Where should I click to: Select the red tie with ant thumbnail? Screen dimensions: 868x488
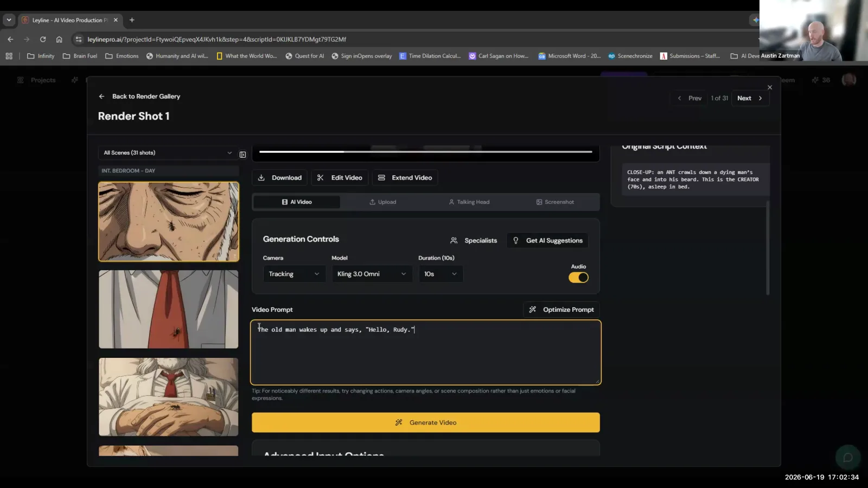168,309
